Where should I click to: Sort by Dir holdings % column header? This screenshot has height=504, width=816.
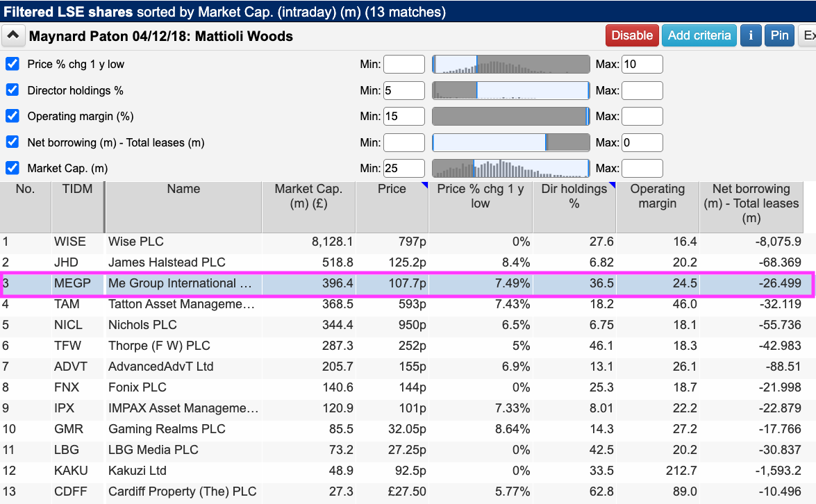click(574, 207)
